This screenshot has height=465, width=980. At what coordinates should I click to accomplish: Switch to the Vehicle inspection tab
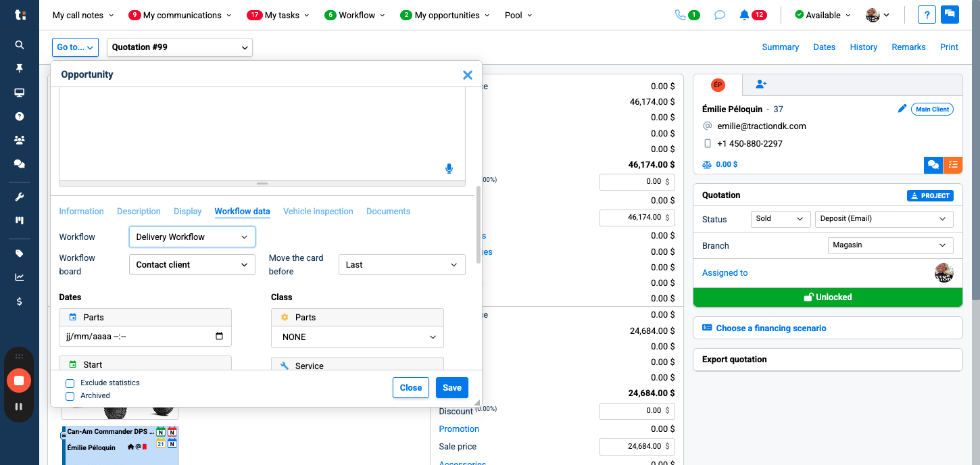(318, 212)
